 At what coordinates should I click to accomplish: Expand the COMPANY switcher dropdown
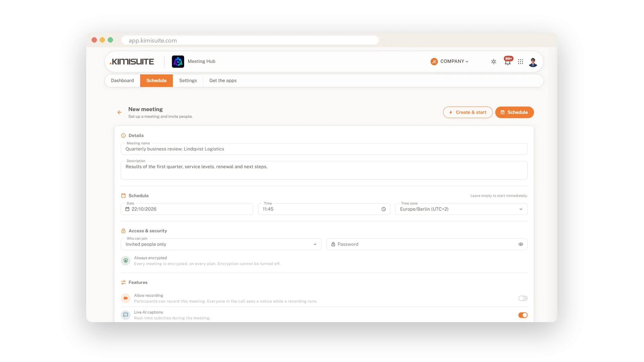(449, 61)
